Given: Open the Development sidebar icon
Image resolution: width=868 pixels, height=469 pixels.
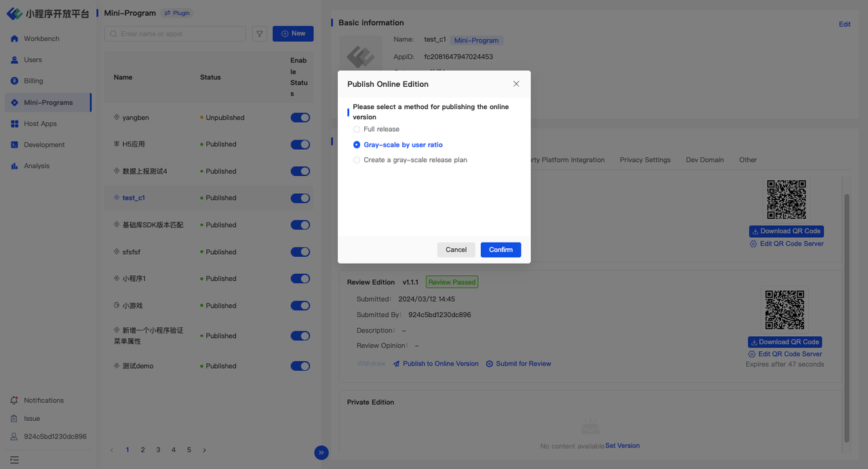Looking at the screenshot, I should [x=14, y=144].
